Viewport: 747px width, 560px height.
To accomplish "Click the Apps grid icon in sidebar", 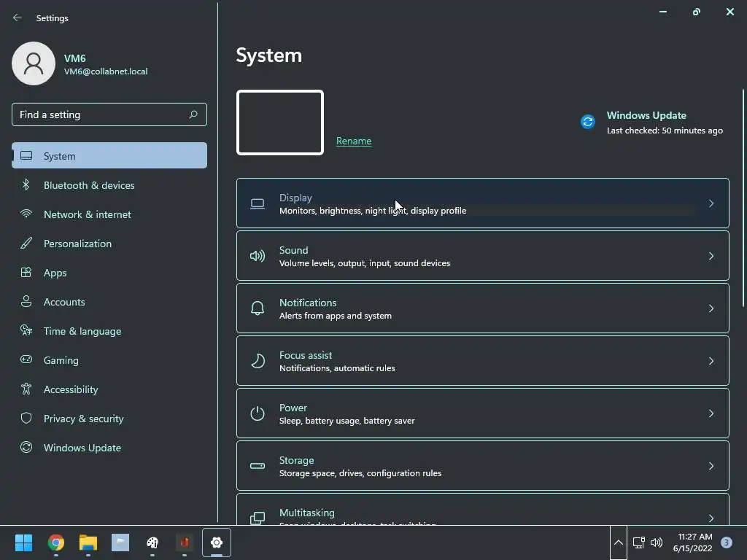I will point(26,273).
